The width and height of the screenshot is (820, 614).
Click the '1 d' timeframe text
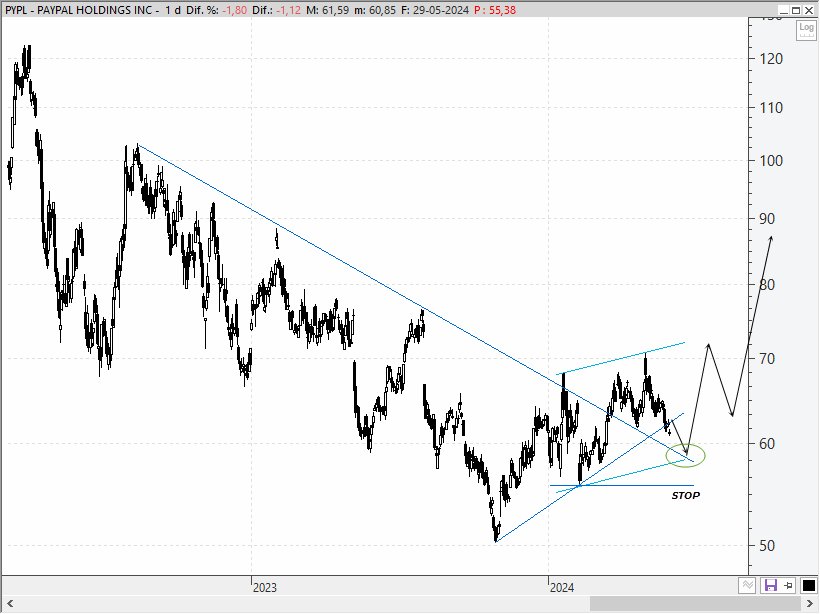point(173,10)
